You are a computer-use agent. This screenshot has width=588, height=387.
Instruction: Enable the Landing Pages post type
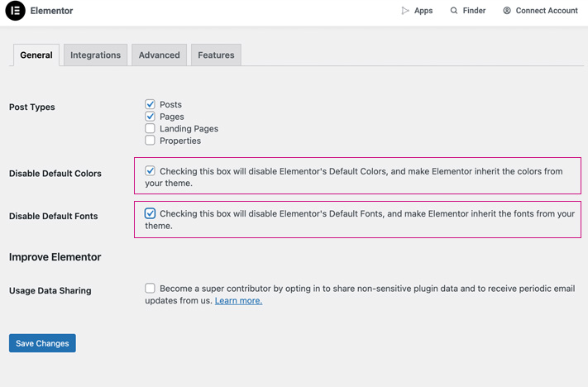150,128
